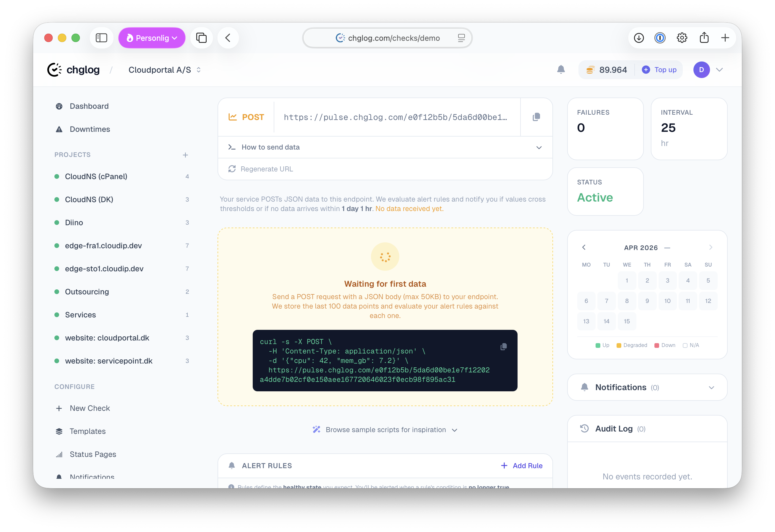Go to next month with calendar right arrow

pos(711,247)
